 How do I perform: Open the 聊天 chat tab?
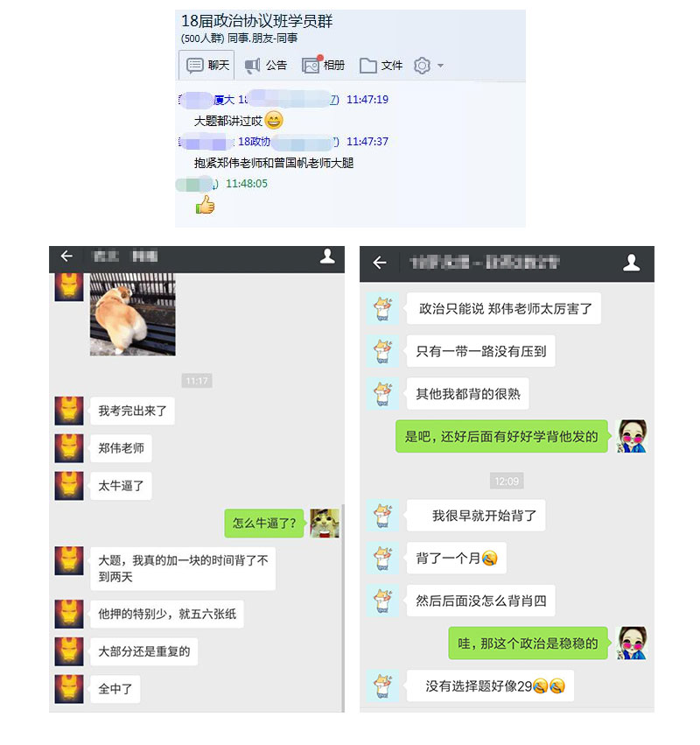pos(206,65)
